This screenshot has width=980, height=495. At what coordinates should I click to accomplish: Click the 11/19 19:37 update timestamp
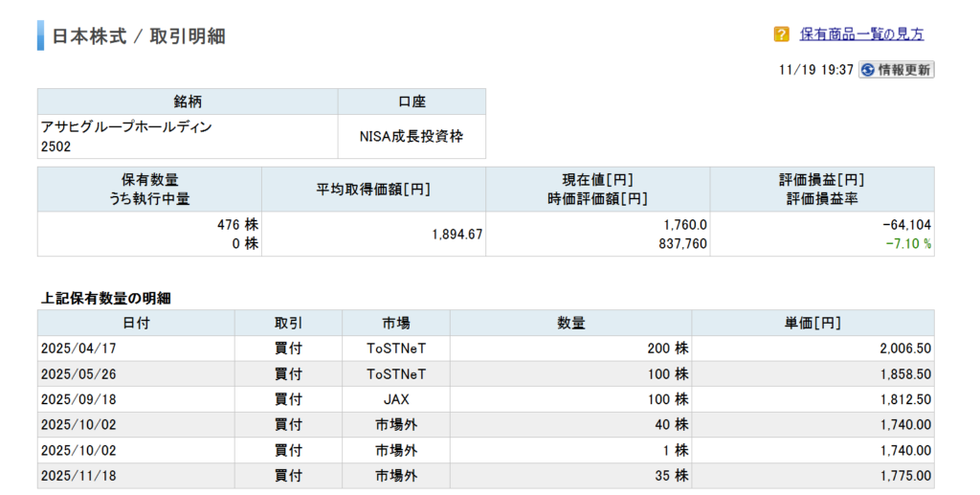(817, 70)
